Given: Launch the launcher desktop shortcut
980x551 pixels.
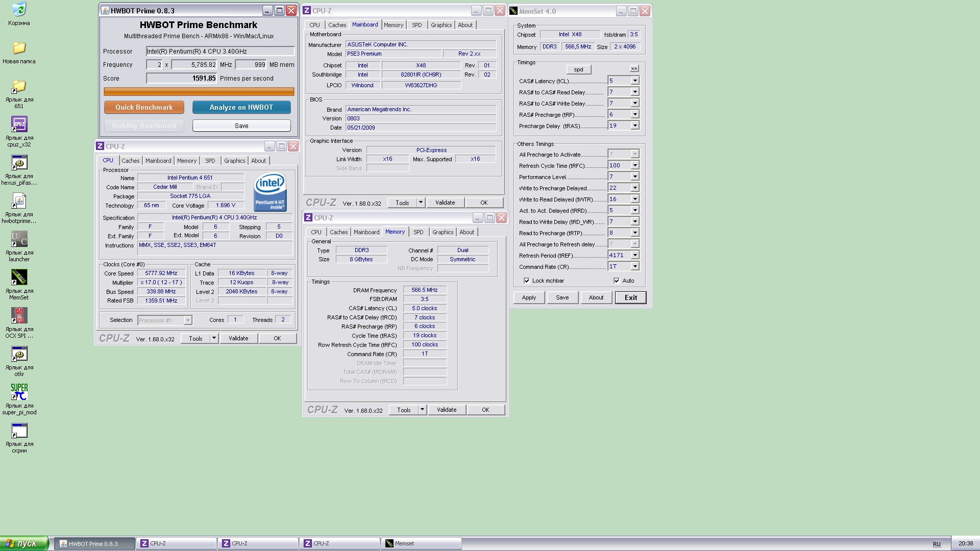Looking at the screenshot, I should click(x=19, y=246).
